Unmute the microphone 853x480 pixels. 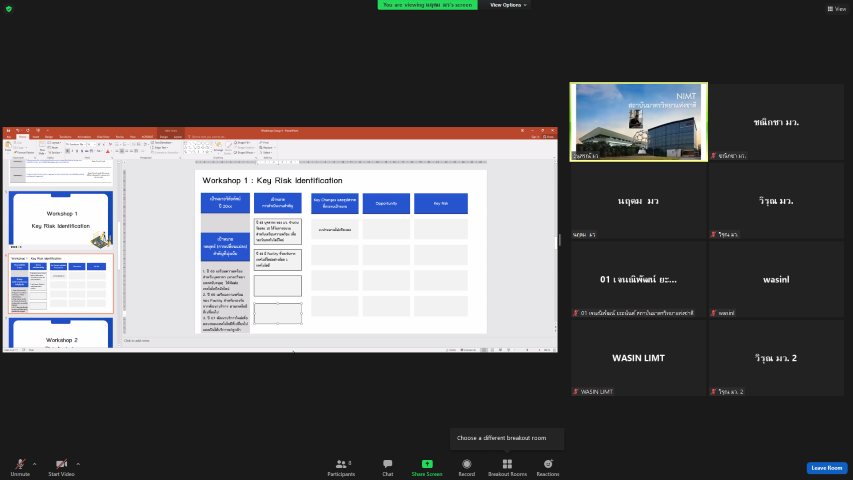(x=20, y=465)
